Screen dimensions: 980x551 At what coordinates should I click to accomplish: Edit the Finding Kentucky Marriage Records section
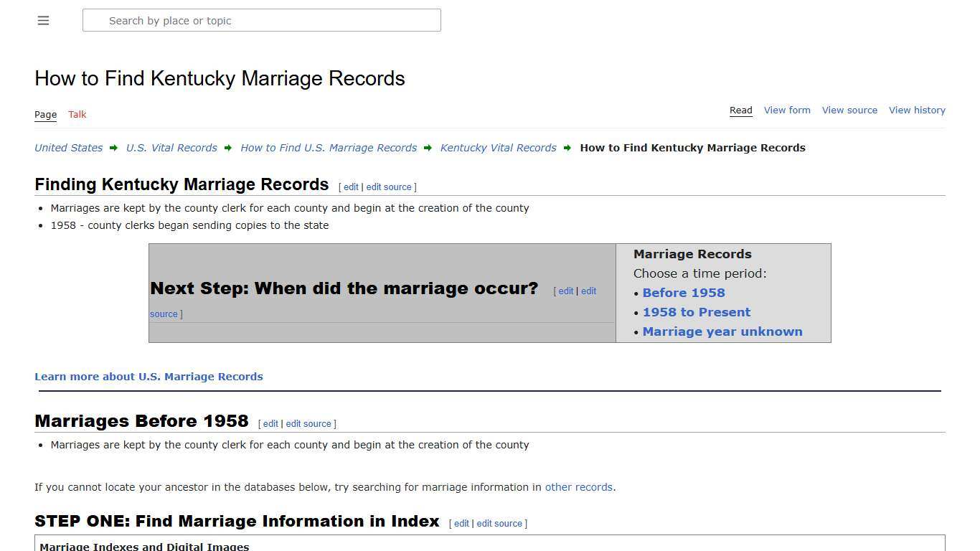(x=351, y=187)
